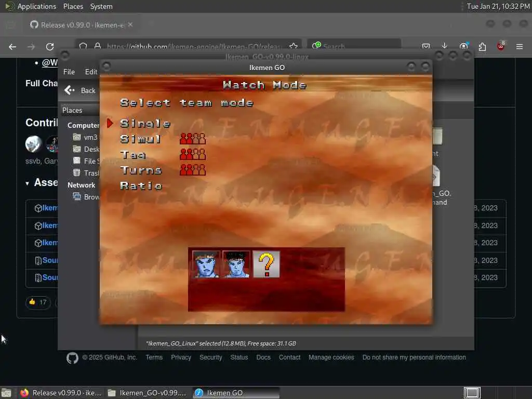Viewport: 532px width, 399px height.
Task: Select the Release v0.99.0 Ikemen browser tab
Action: [x=82, y=25]
